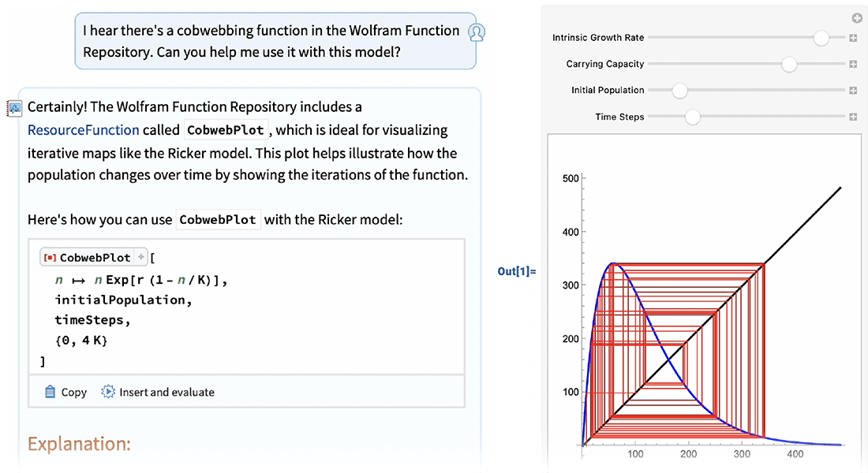Show Initial Population slider's detailed controls

[853, 91]
